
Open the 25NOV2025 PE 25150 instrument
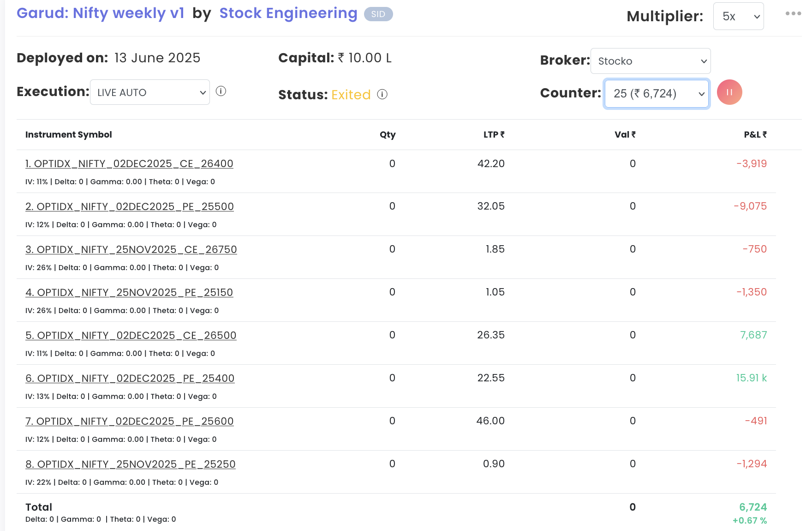point(129,293)
